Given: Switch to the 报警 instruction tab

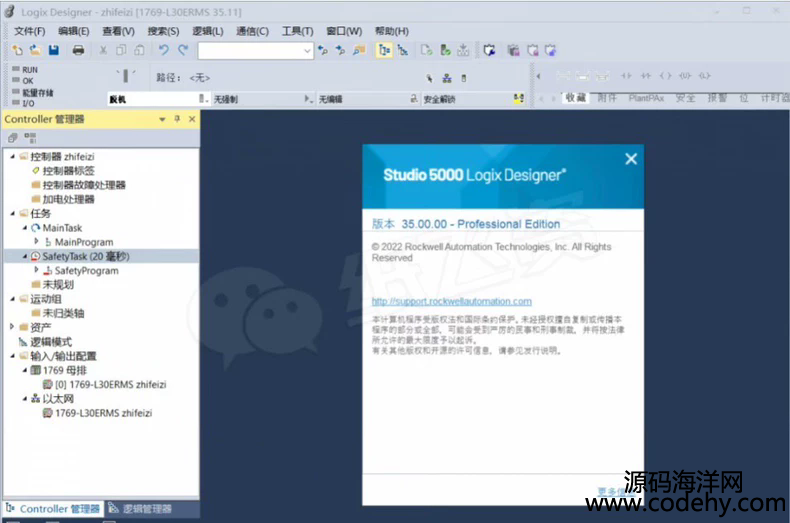Looking at the screenshot, I should [x=717, y=98].
